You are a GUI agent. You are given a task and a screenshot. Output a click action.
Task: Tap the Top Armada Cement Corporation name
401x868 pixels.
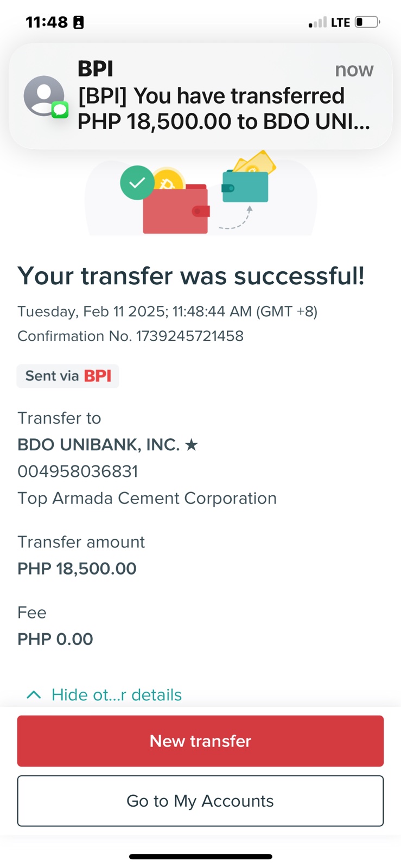tap(147, 498)
